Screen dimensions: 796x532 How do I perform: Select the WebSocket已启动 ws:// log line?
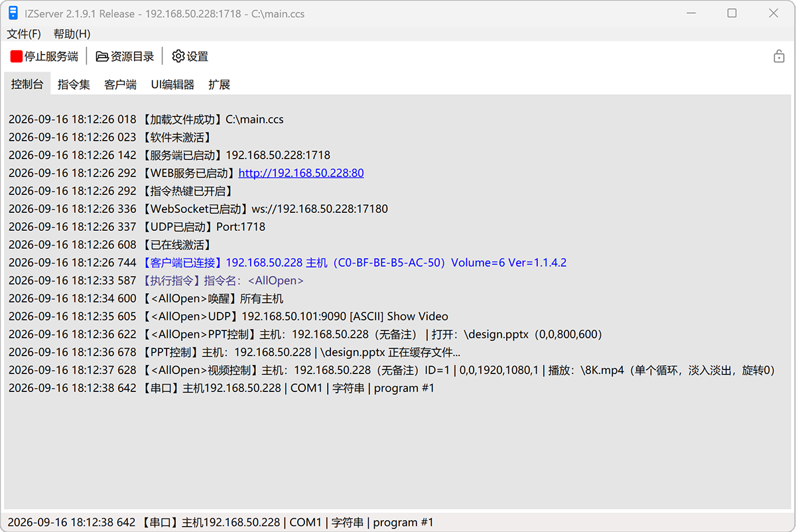198,209
